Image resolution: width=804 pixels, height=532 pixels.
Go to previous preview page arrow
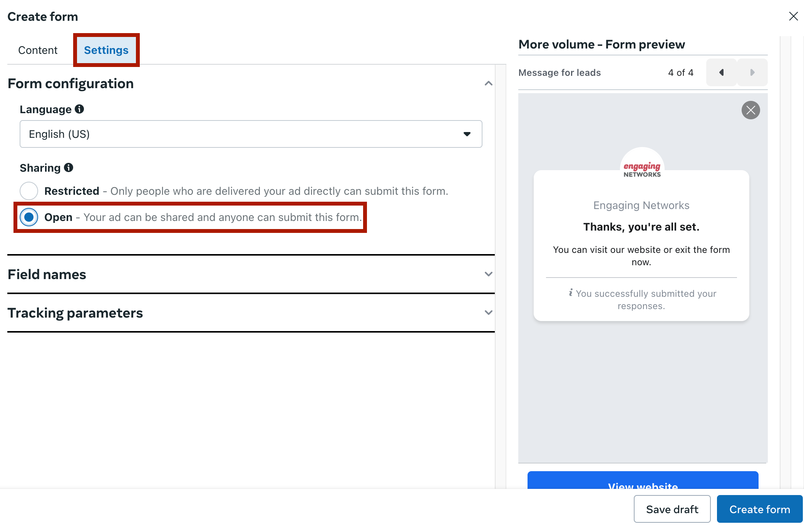pyautogui.click(x=721, y=72)
